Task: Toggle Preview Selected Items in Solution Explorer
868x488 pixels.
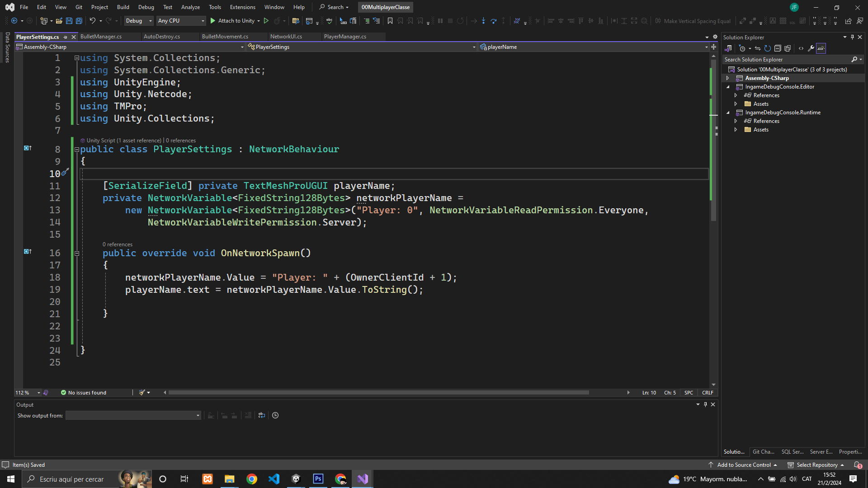Action: pyautogui.click(x=821, y=48)
